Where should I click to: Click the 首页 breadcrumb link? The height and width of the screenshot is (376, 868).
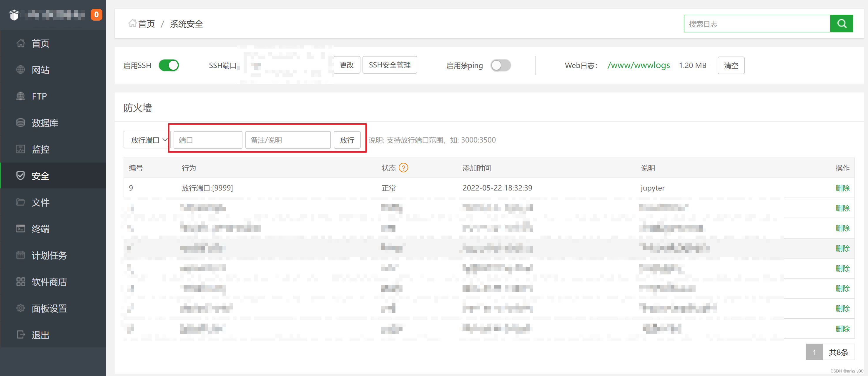click(146, 24)
